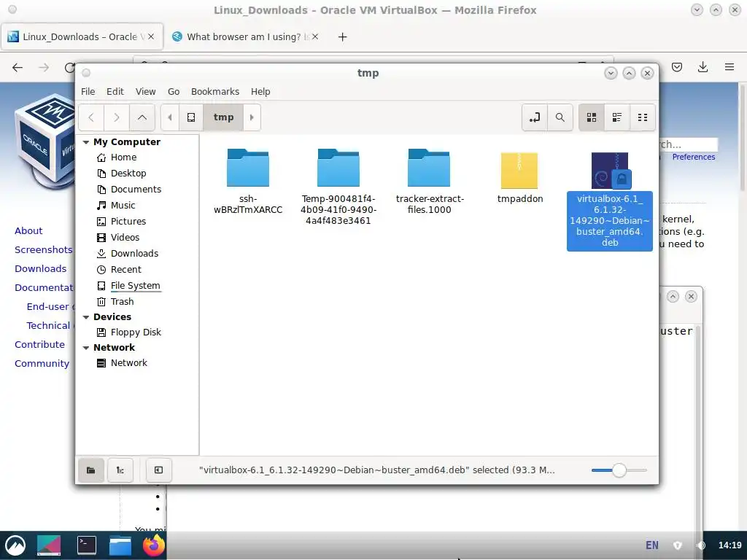Switch to What browser am I using tab
This screenshot has width=747, height=560.
244,36
